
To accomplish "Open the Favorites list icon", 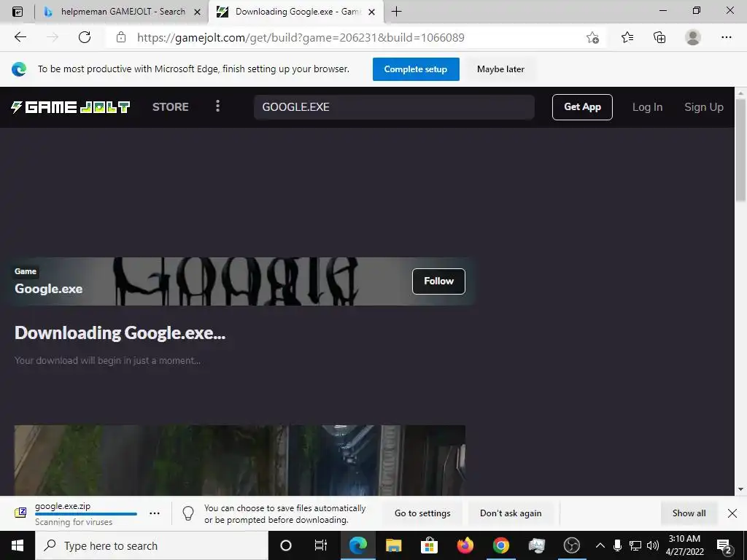I will click(x=627, y=37).
